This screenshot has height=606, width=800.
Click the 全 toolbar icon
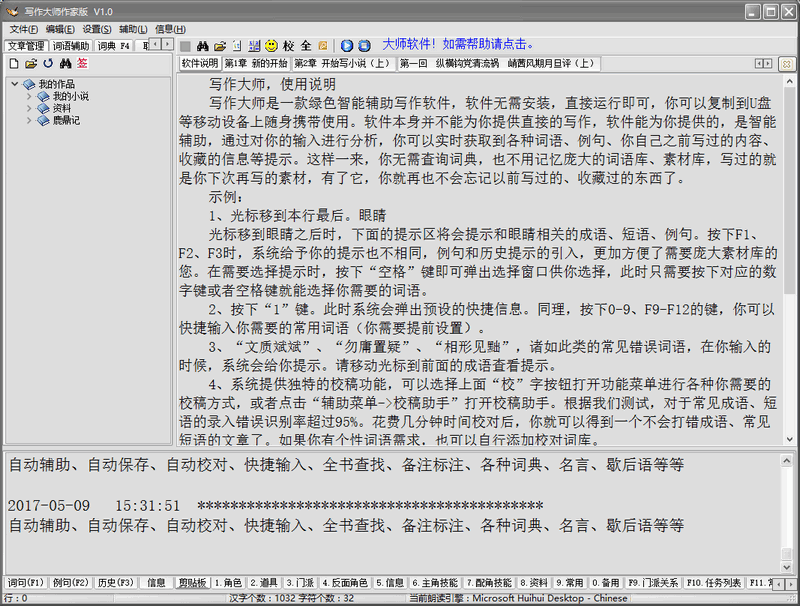tap(305, 46)
